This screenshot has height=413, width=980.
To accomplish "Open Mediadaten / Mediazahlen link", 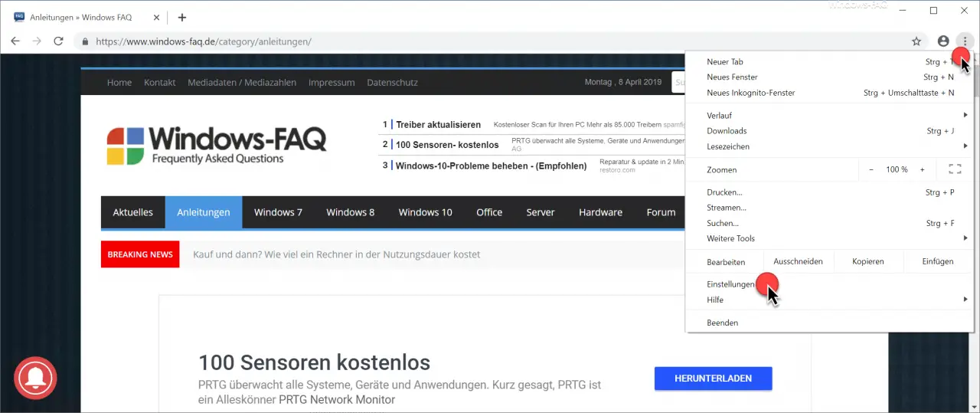I will [x=242, y=82].
